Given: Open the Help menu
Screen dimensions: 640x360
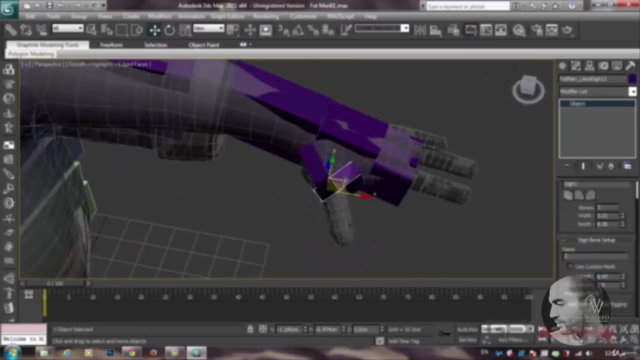Looking at the screenshot, I should [x=371, y=17].
